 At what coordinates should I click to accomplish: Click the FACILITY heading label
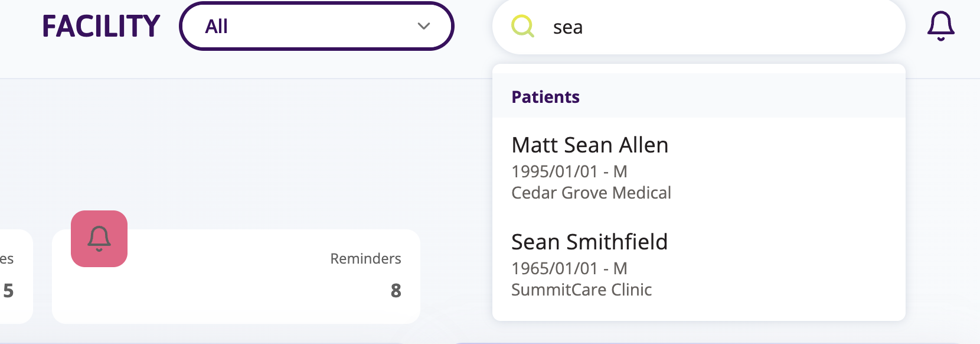tap(101, 27)
